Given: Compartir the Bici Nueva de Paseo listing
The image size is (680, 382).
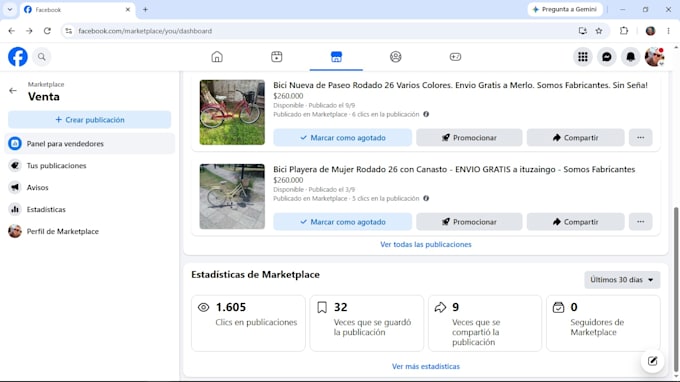Looking at the screenshot, I should (575, 137).
